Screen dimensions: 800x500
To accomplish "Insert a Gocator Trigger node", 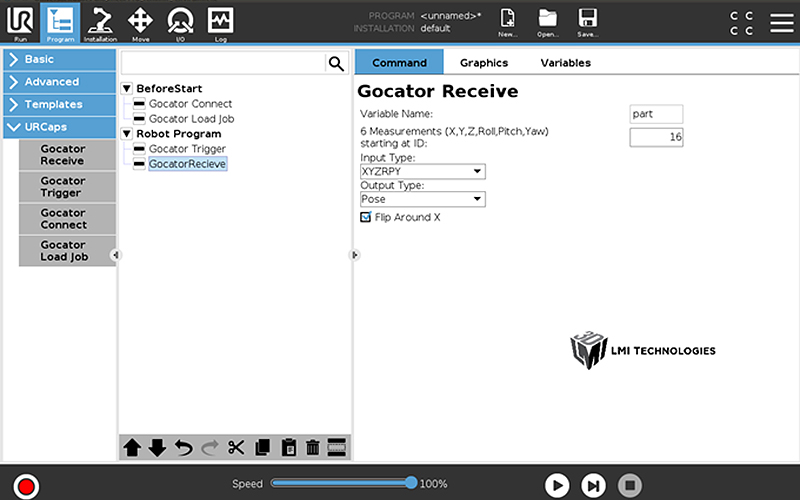I will coord(67,187).
